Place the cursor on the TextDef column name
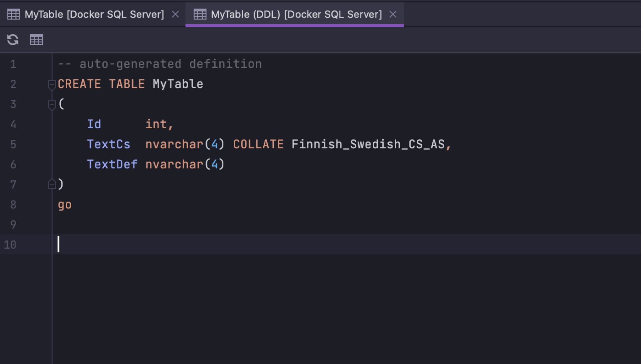 [112, 164]
